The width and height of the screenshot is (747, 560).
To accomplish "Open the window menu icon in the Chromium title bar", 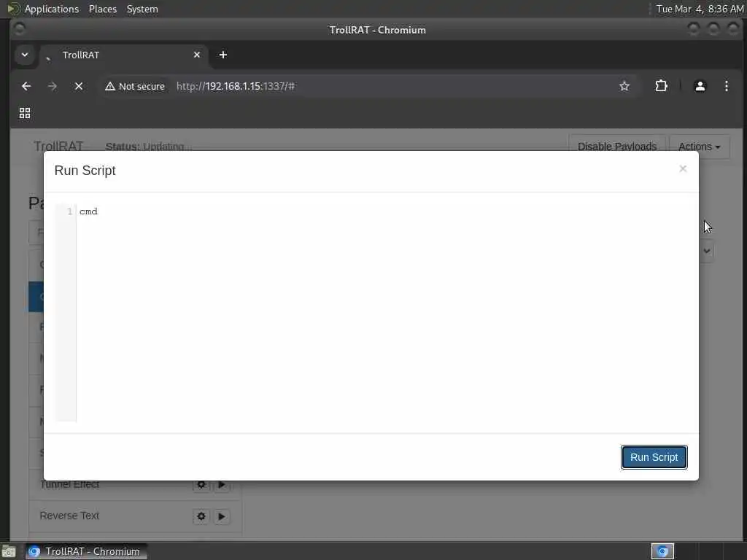I will tap(19, 29).
